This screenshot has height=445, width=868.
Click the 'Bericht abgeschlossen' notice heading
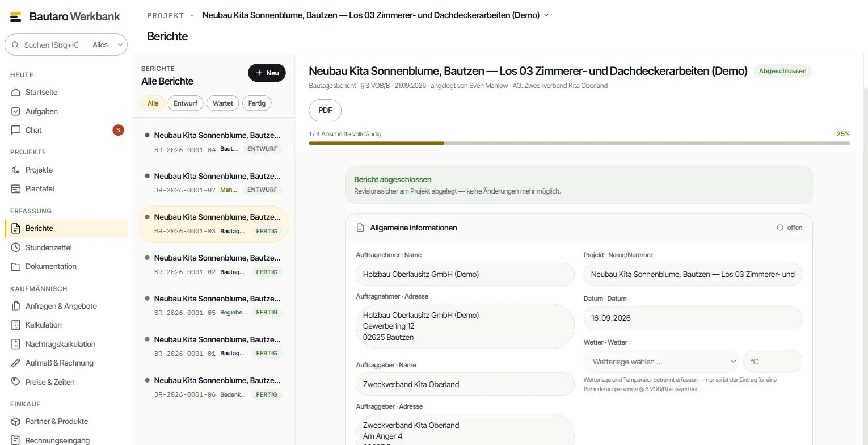point(393,179)
